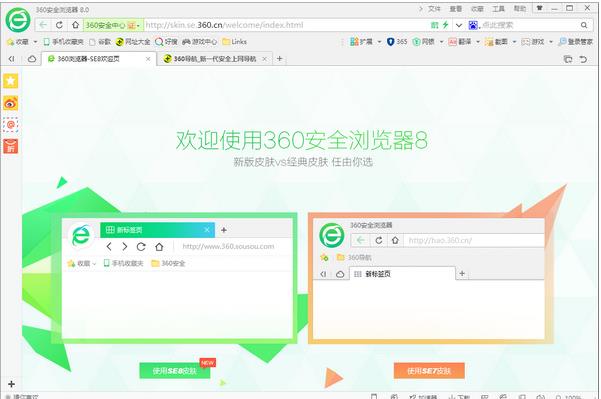Open a new tab with plus
The width and height of the screenshot is (601, 399).
[x=279, y=59]
